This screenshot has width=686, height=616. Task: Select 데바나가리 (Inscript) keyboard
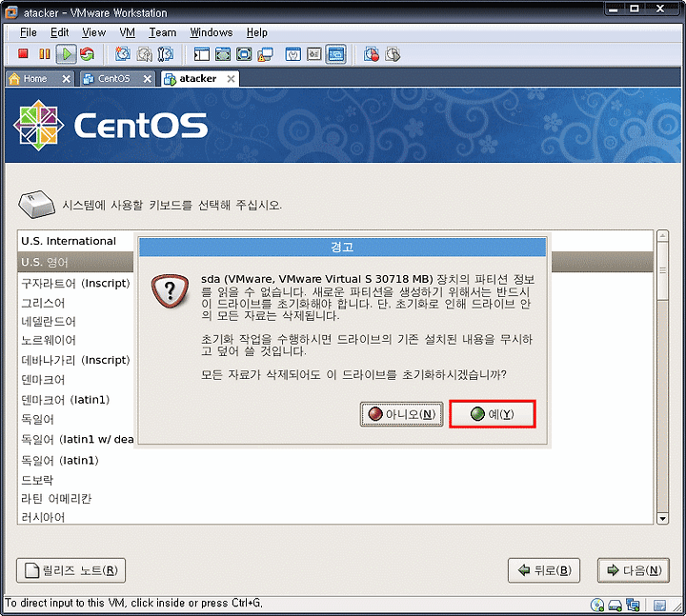(x=75, y=360)
